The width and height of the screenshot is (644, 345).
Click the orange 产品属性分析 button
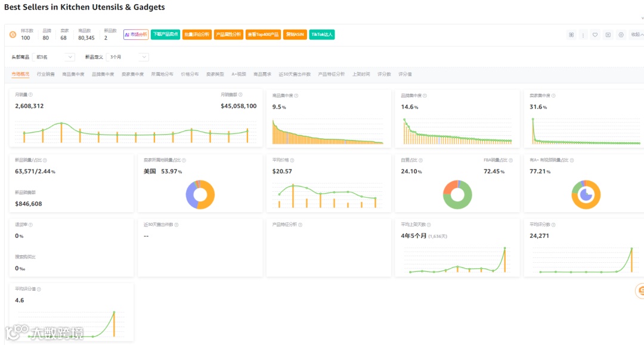click(x=228, y=35)
